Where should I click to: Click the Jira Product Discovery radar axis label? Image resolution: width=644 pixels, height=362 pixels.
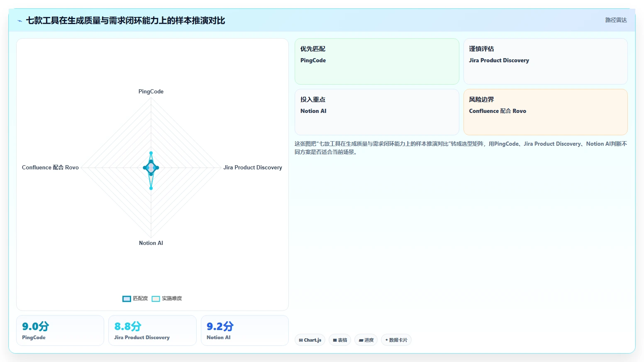[x=253, y=167]
